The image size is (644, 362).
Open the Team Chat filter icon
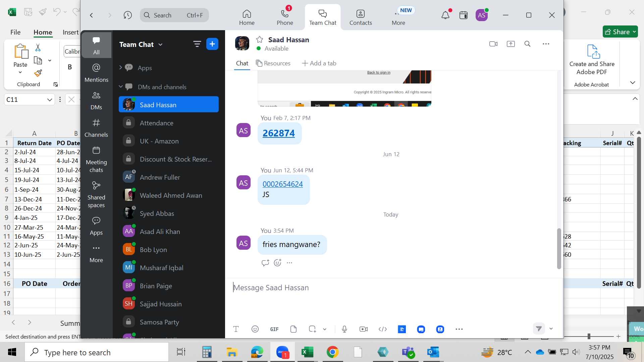(x=197, y=44)
